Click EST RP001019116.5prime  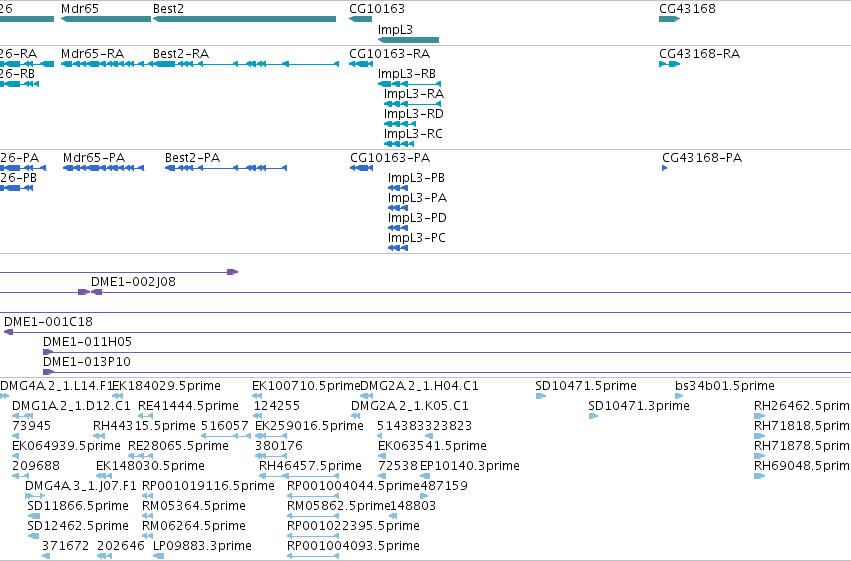click(x=208, y=486)
